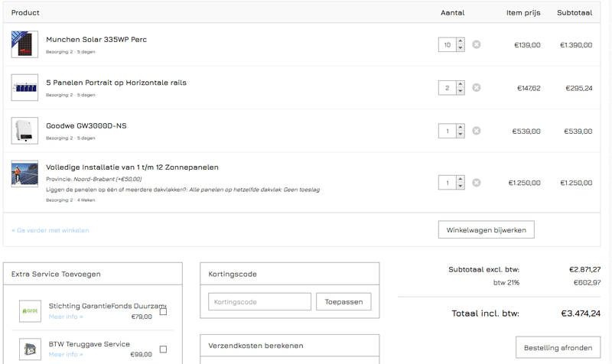Image resolution: width=612 pixels, height=364 pixels.
Task: Apply discount code with Toepassen button
Action: click(x=343, y=301)
